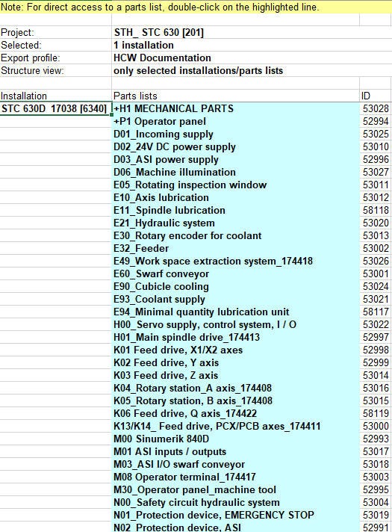The height and width of the screenshot is (532, 392).
Task: Select D06_Machine illumination row
Action: 235,172
